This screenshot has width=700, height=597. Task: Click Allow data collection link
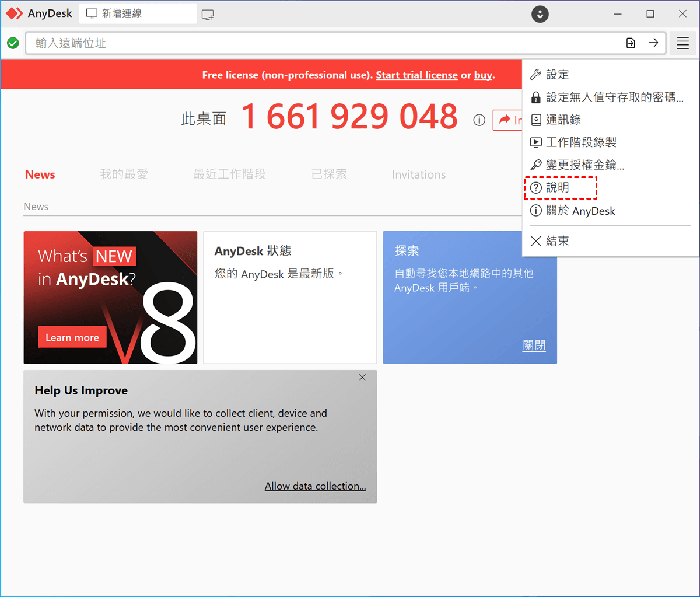coord(315,486)
